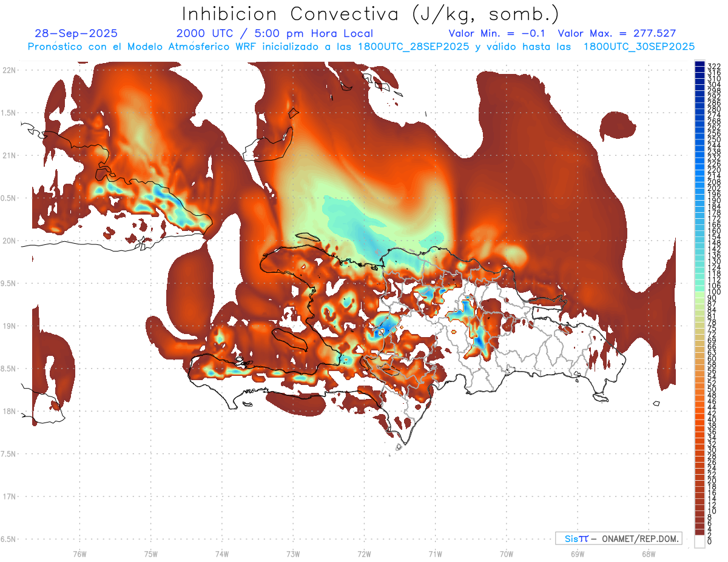Click the '73W' longitude label
The height and width of the screenshot is (562, 728).
293,554
